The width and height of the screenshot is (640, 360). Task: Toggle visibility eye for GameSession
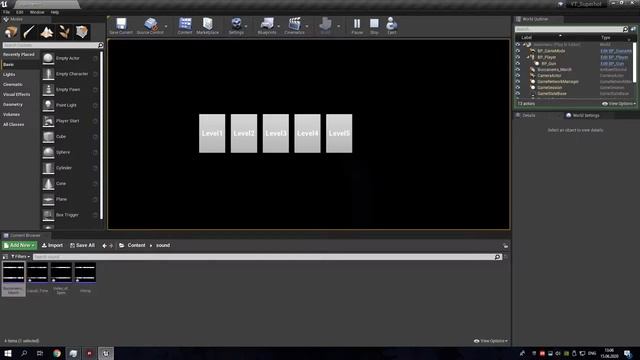point(518,87)
